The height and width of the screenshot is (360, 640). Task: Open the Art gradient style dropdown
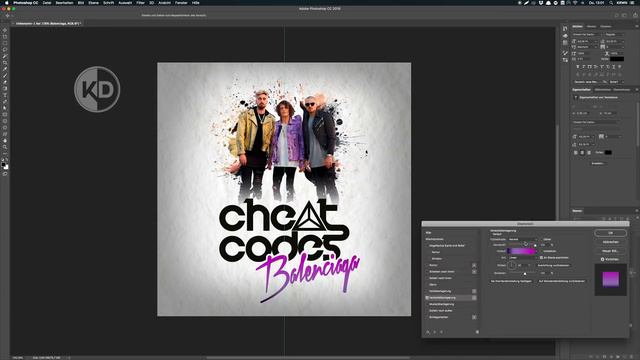point(523,258)
